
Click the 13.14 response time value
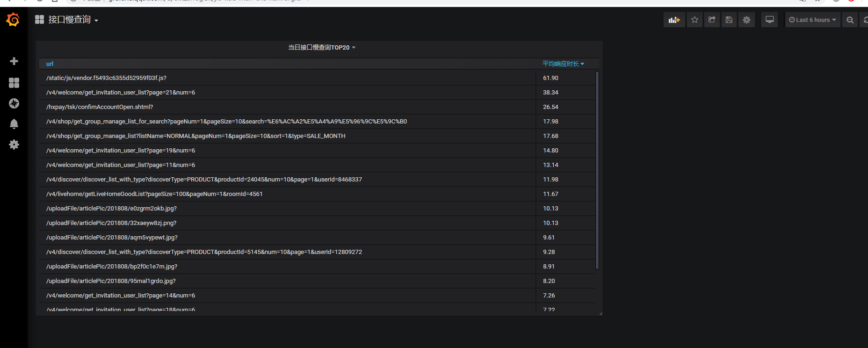[x=550, y=165]
